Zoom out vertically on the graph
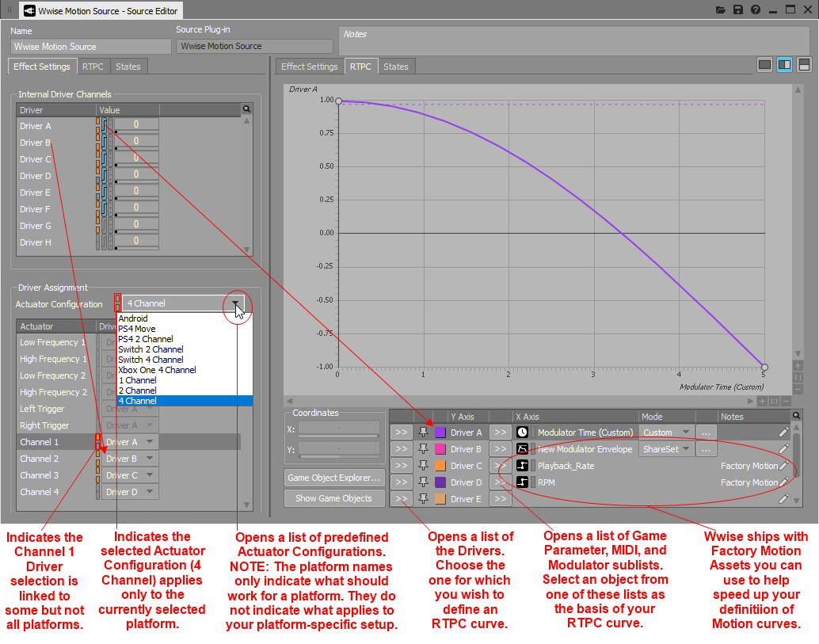This screenshot has width=819, height=644. point(798,389)
